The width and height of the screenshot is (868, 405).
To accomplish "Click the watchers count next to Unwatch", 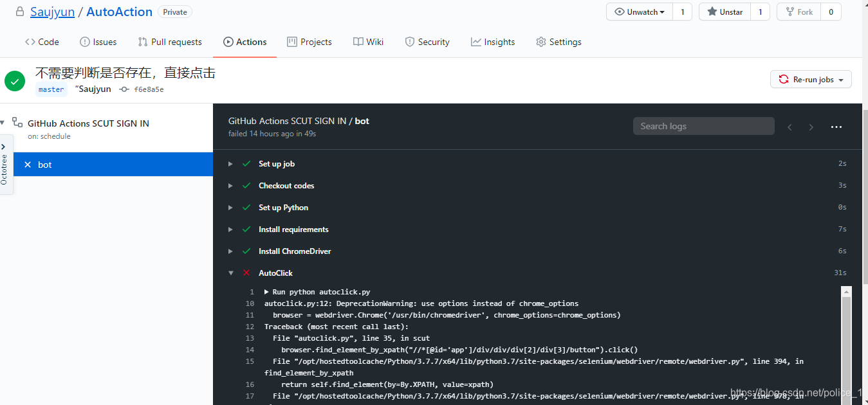I will pos(683,12).
